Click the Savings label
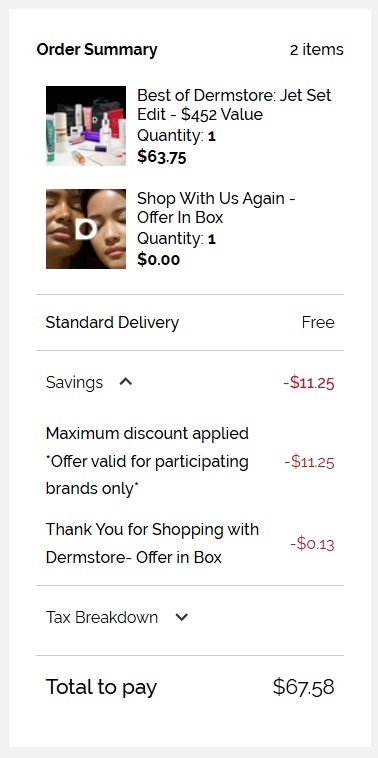The height and width of the screenshot is (758, 378). pos(74,382)
